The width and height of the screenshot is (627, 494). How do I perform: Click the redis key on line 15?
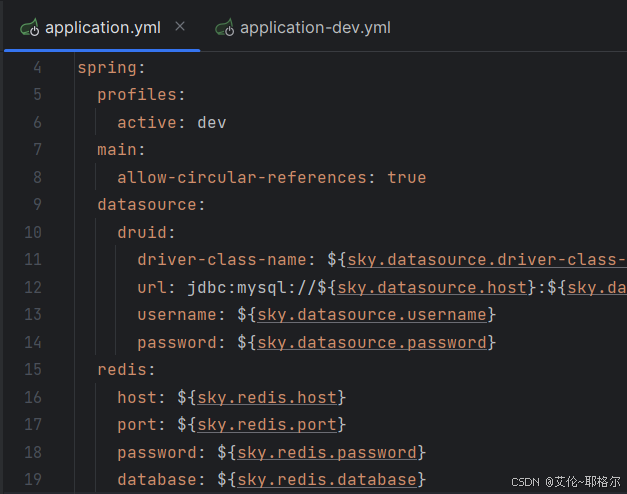(x=122, y=370)
